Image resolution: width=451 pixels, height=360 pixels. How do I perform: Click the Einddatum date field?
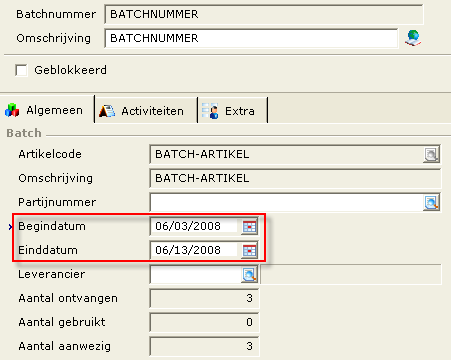pos(195,250)
